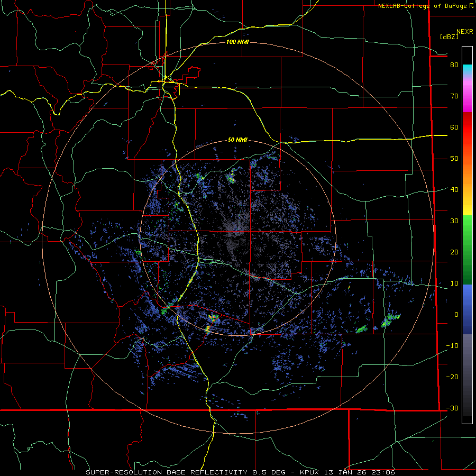
Task: Click the 50 NMI range ring label
Action: click(237, 140)
